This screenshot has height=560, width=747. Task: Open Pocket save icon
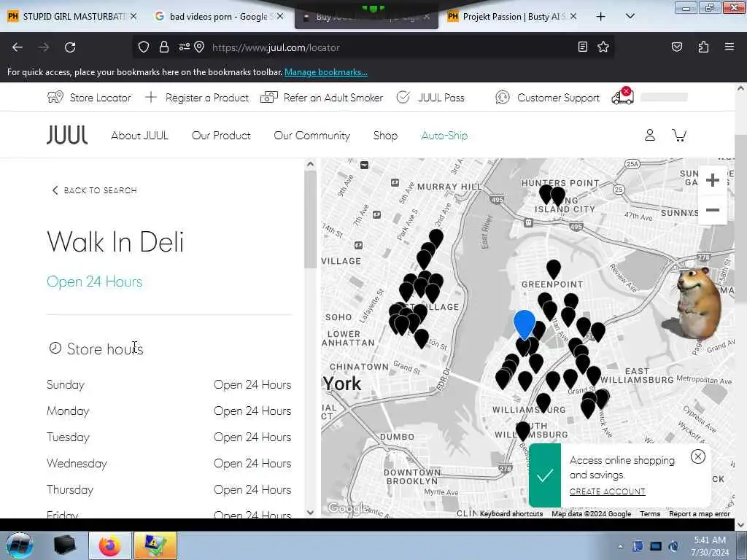point(676,47)
